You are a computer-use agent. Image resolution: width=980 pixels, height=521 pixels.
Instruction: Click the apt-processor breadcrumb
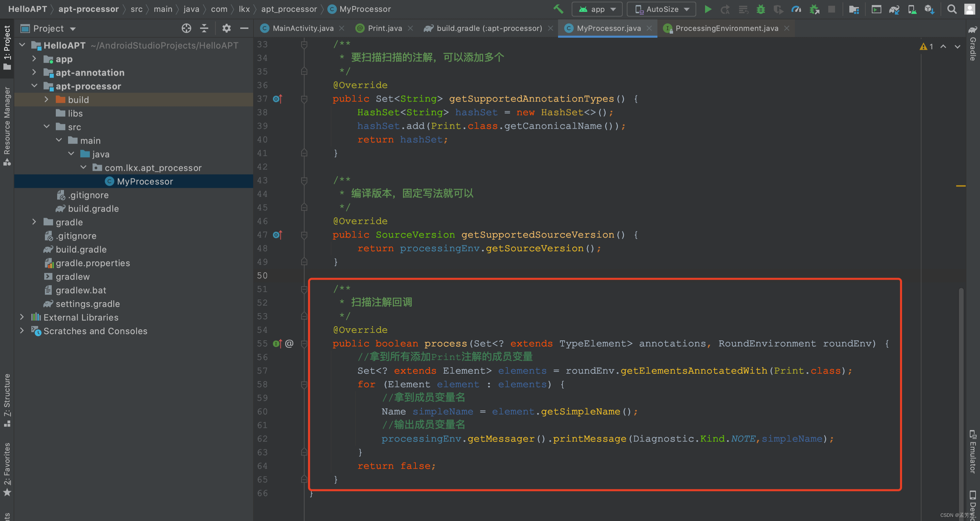point(88,9)
